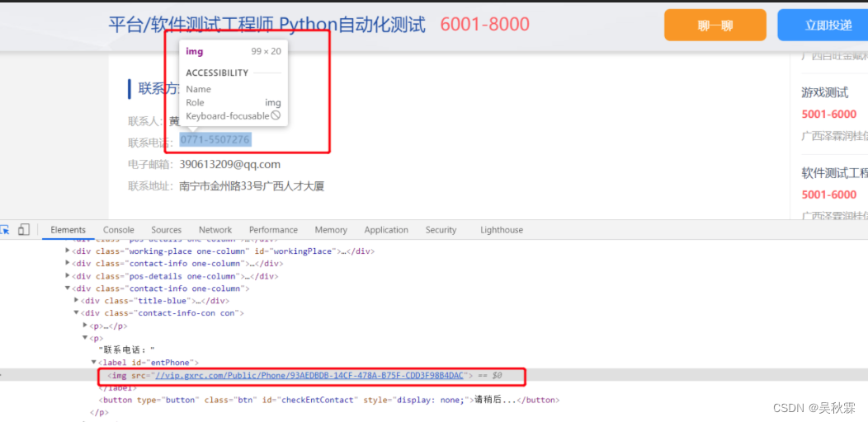Collapse the open contact-info one-column div
Image resolution: width=868 pixels, height=422 pixels.
click(68, 288)
